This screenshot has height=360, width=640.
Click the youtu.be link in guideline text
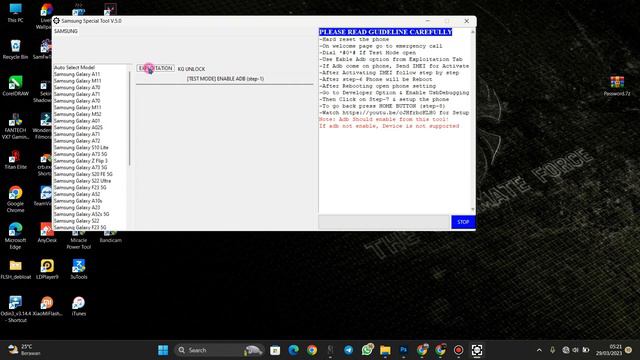tap(389, 113)
